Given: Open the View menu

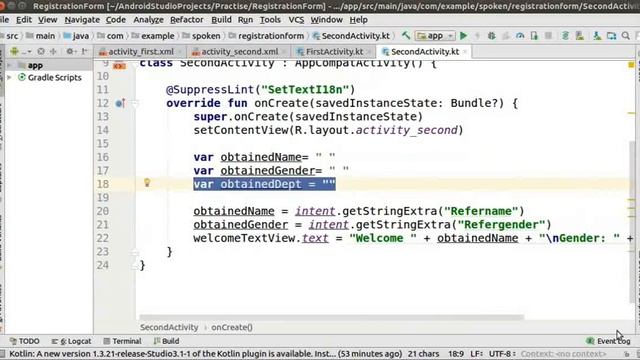Looking at the screenshot, I should click(x=48, y=20).
